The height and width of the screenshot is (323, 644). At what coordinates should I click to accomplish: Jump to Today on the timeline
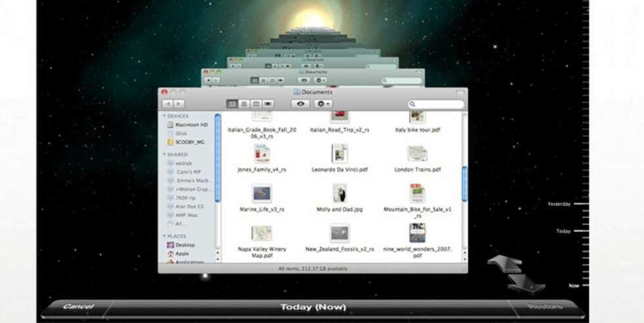(564, 232)
